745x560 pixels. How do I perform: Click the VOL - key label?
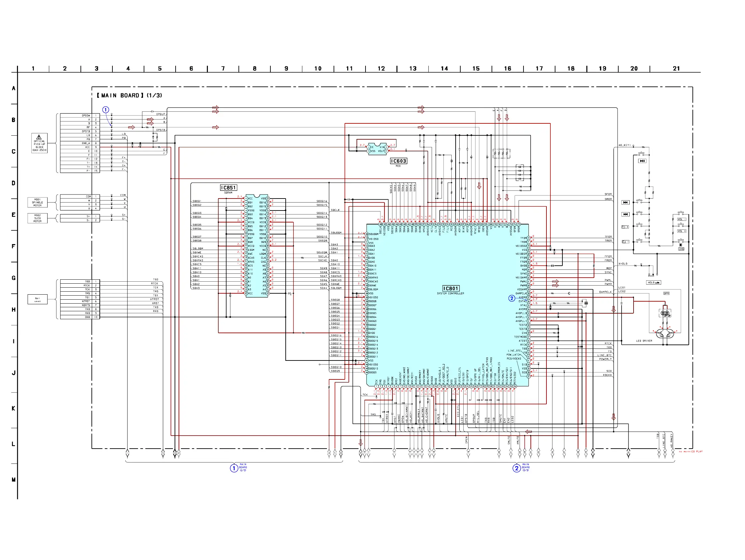tap(681, 219)
